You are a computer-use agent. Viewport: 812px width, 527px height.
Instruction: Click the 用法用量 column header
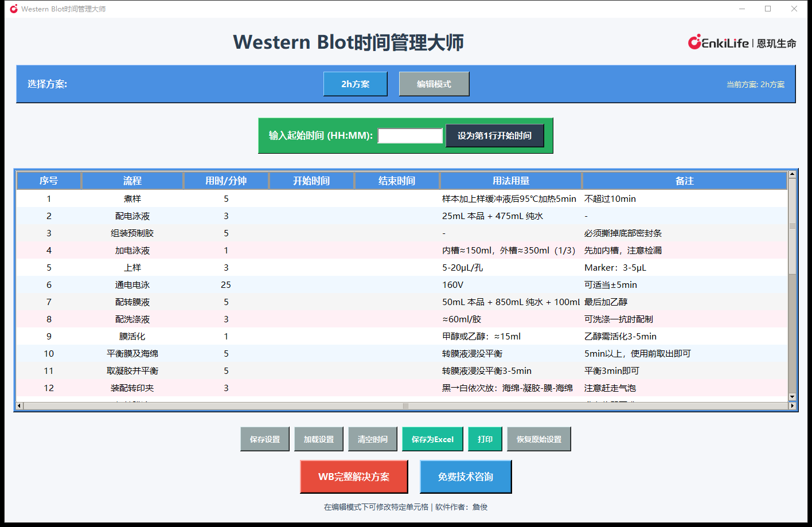point(511,181)
